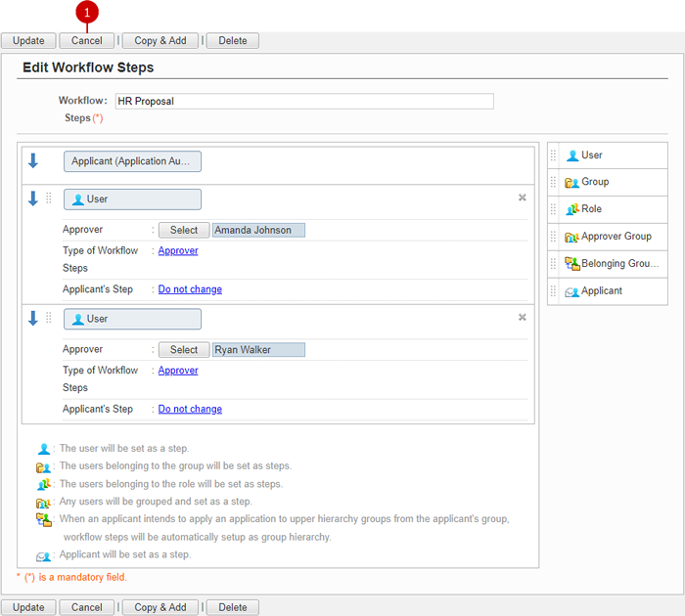Grab drag handle of Amanda Johnson step
Image resolution: width=685 pixels, height=616 pixels.
point(49,198)
